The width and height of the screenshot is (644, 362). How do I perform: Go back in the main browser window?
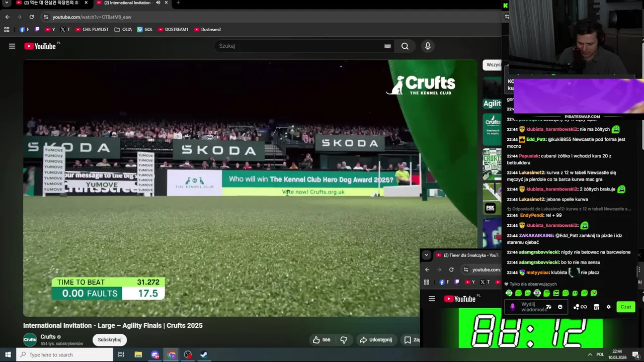(x=7, y=17)
